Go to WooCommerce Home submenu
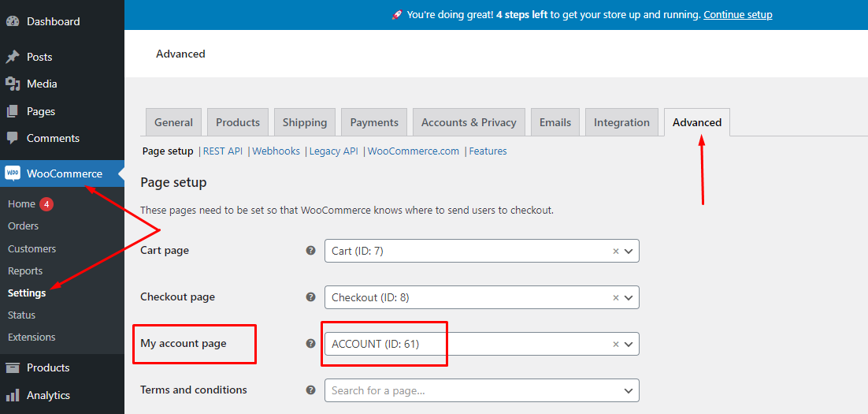The image size is (868, 414). [x=21, y=204]
